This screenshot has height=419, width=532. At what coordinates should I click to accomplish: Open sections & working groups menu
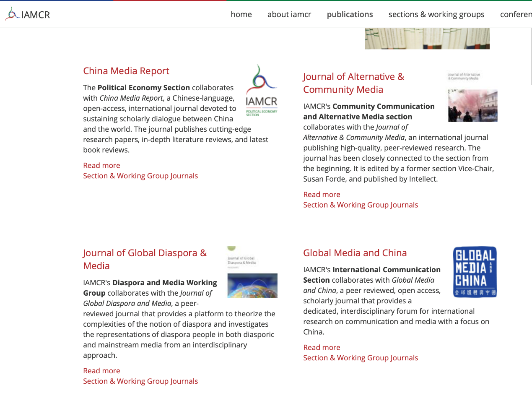tap(436, 14)
